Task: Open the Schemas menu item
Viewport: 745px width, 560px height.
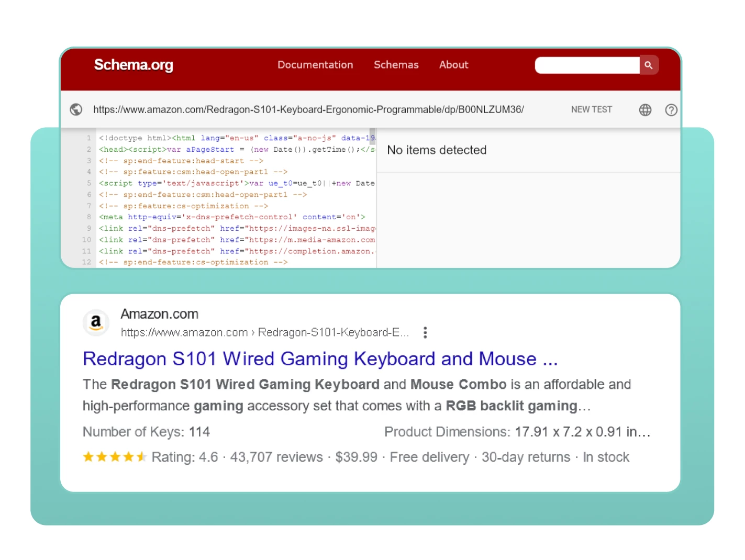Action: (x=396, y=65)
